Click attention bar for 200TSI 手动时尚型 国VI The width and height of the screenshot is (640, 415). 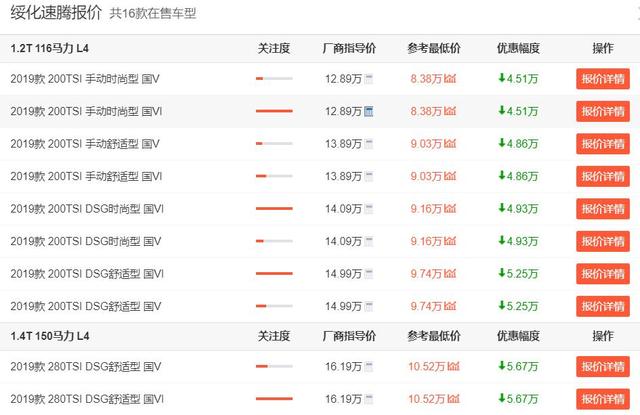[274, 111]
